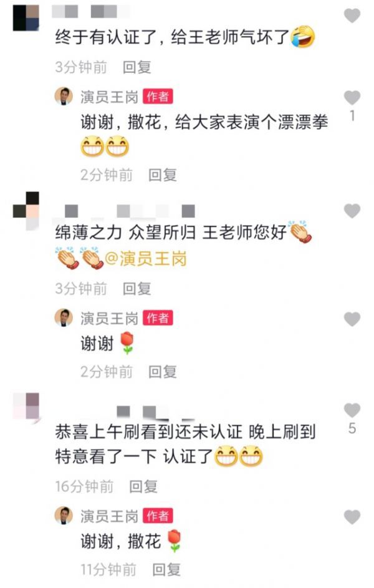Reply to the comment '终于有认证了'
Viewport: 374px width, 588px height.
[x=137, y=67]
